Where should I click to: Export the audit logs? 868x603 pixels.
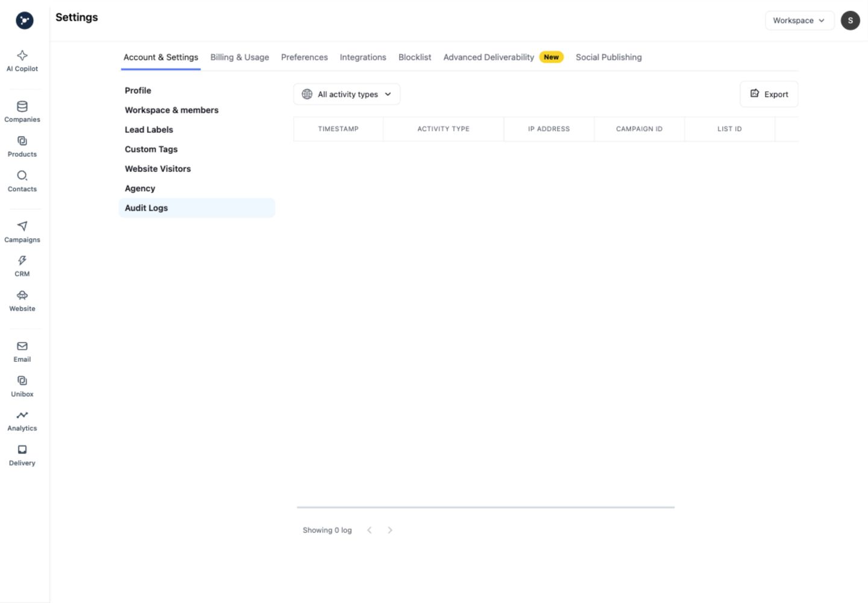tap(769, 94)
